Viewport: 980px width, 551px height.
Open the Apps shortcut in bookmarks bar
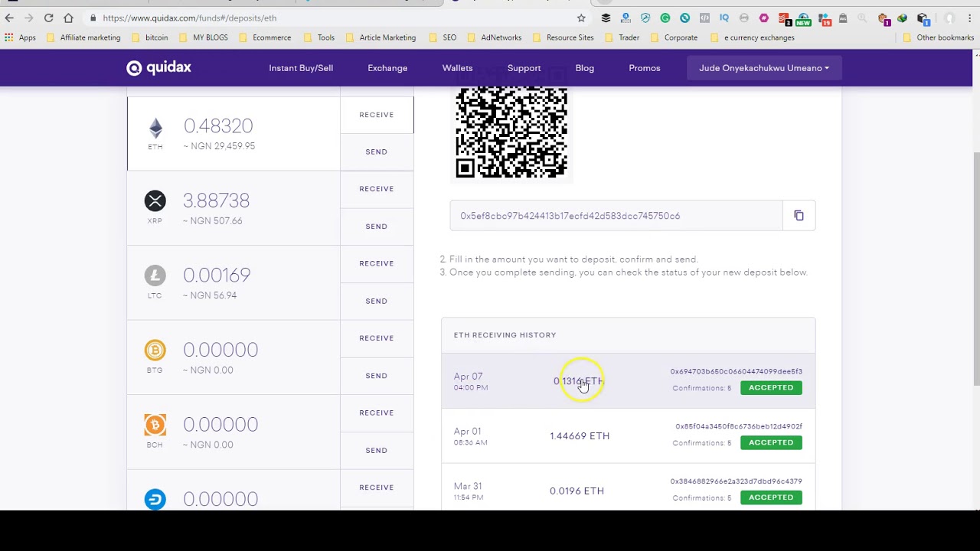21,37
